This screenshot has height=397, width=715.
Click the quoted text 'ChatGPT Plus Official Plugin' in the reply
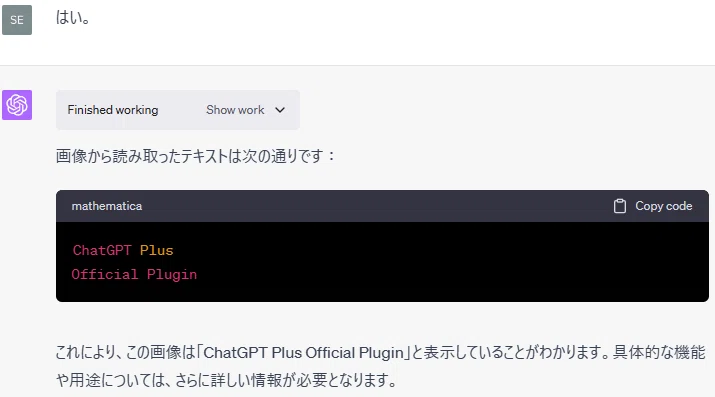304,353
